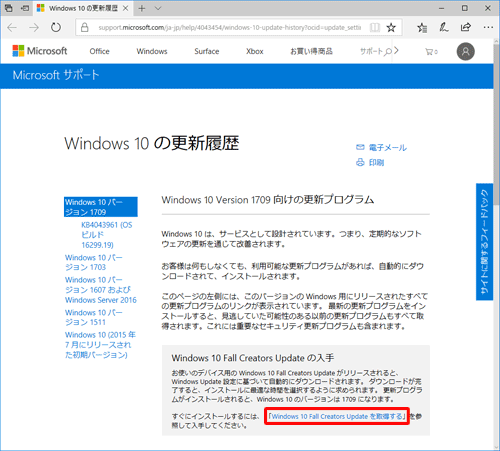Select the Windows 10 の更新履歴 browser tab

[x=83, y=8]
